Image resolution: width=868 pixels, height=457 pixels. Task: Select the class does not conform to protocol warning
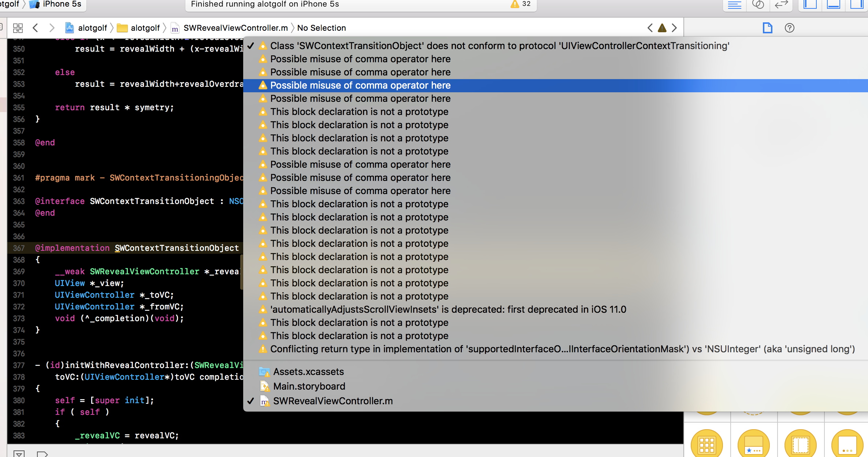[x=556, y=46]
